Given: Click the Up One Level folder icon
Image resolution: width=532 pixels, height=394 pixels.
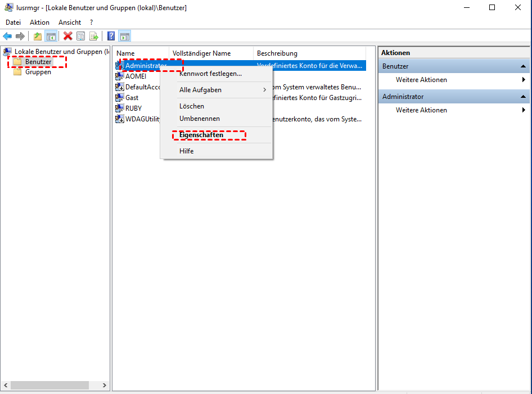Looking at the screenshot, I should [38, 36].
